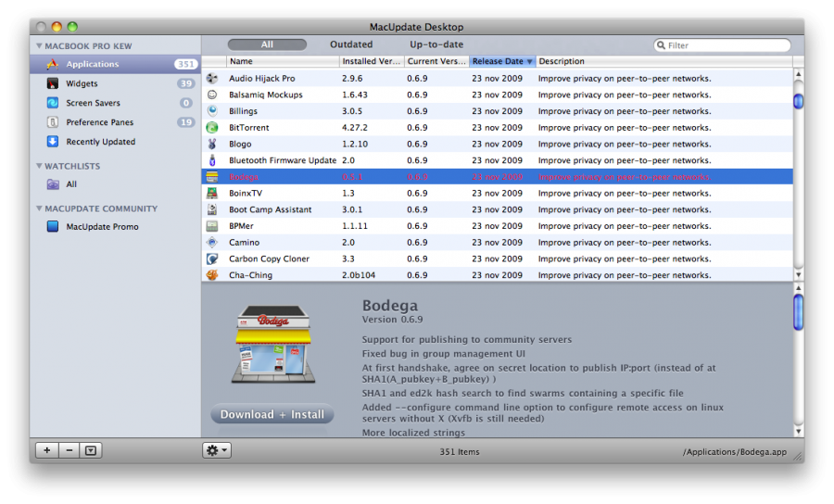834x504 pixels.
Task: Click the Applications sidebar icon
Action: (53, 64)
